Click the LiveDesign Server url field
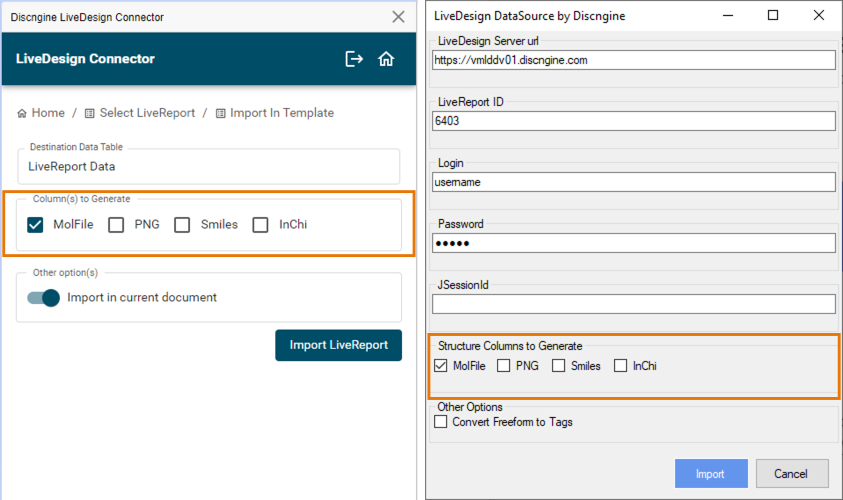Image resolution: width=843 pixels, height=500 pixels. point(633,60)
